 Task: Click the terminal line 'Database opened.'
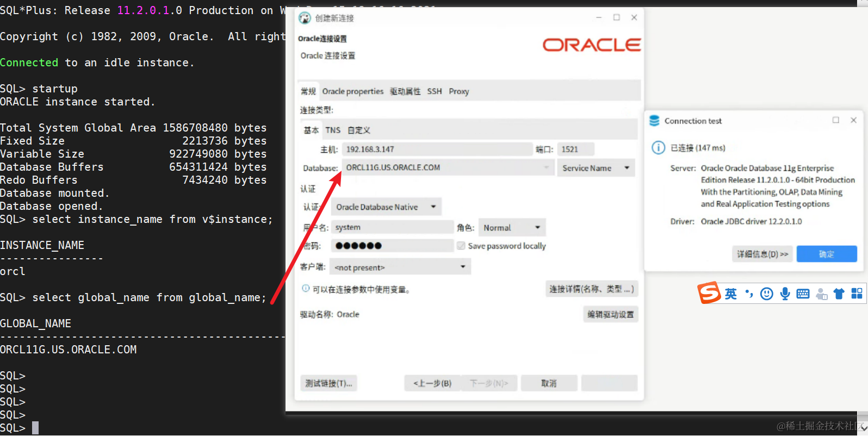[52, 206]
